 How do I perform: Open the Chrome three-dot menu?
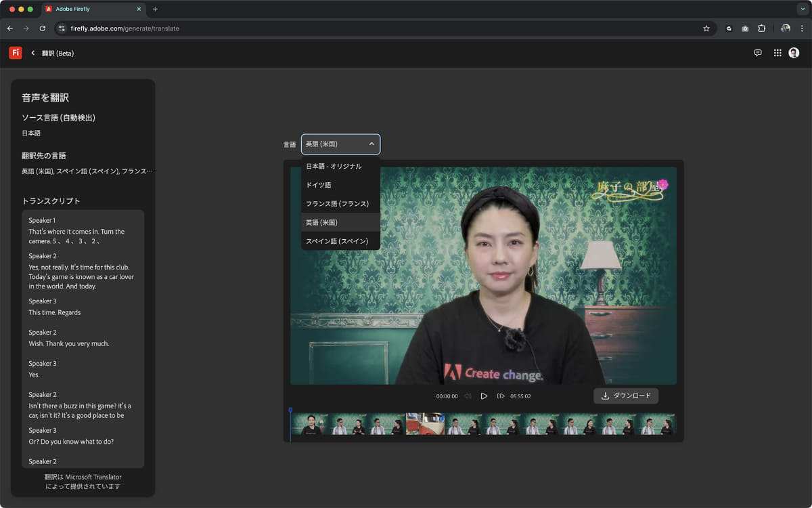click(802, 28)
